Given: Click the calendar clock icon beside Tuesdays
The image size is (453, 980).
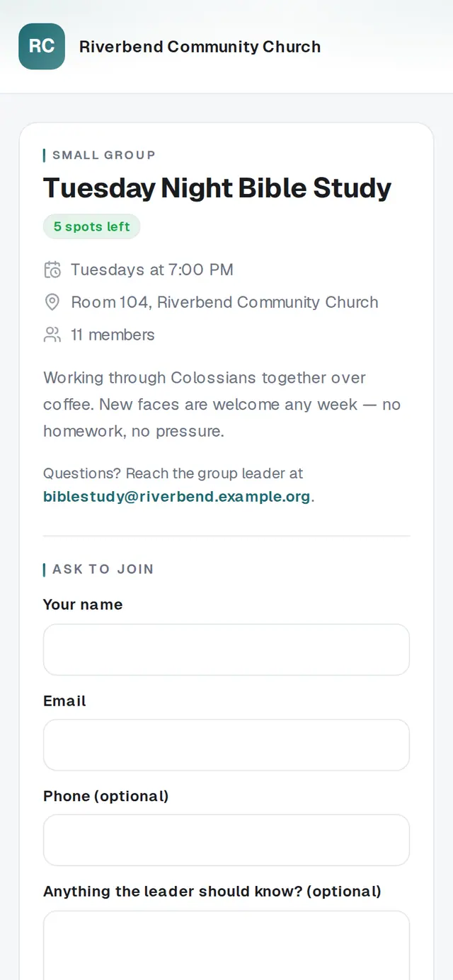Looking at the screenshot, I should 52,270.
